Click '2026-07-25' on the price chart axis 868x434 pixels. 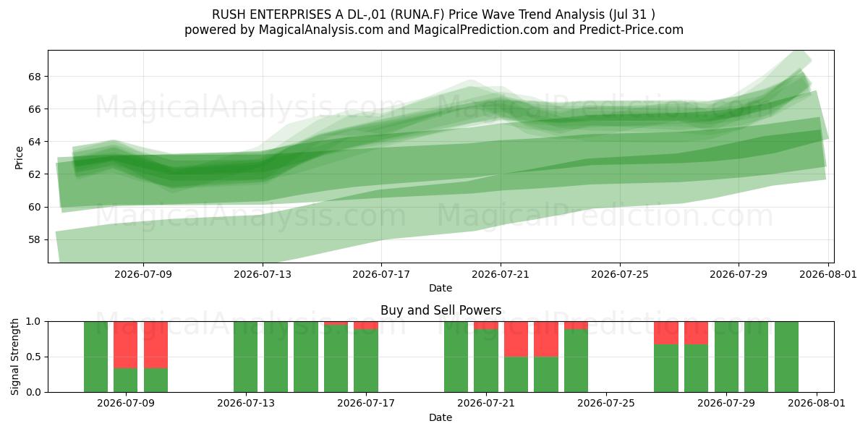[x=620, y=275]
